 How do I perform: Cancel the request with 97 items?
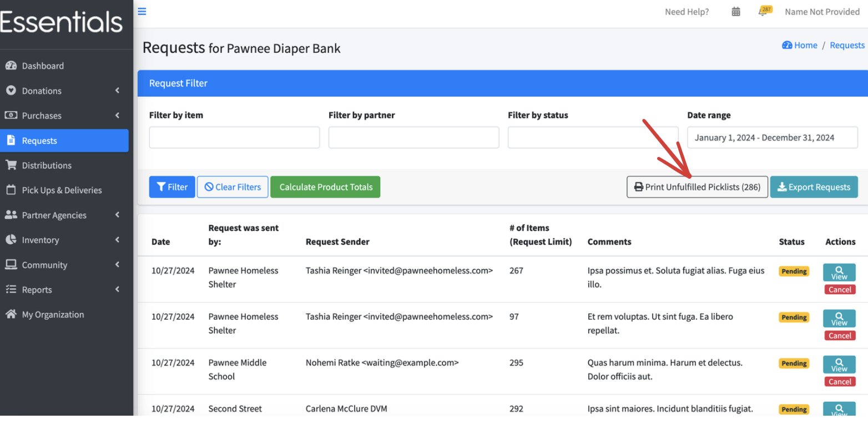click(840, 336)
